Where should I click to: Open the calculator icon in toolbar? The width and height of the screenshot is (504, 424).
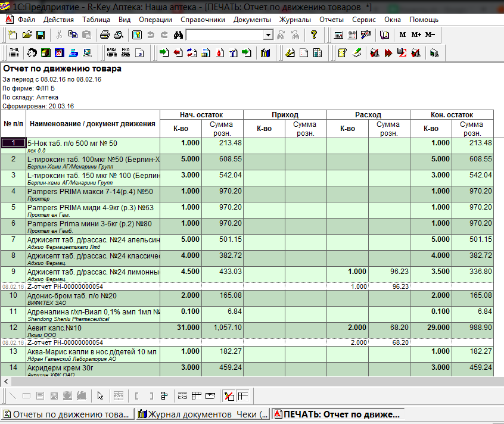(338, 35)
